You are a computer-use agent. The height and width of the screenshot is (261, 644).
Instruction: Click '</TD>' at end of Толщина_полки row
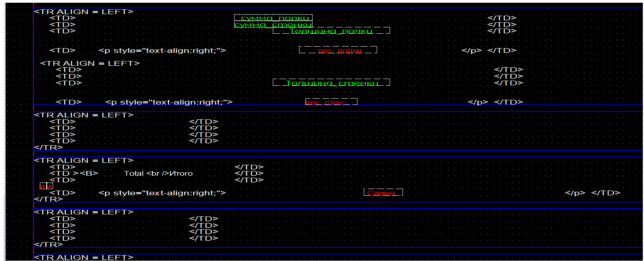502,31
